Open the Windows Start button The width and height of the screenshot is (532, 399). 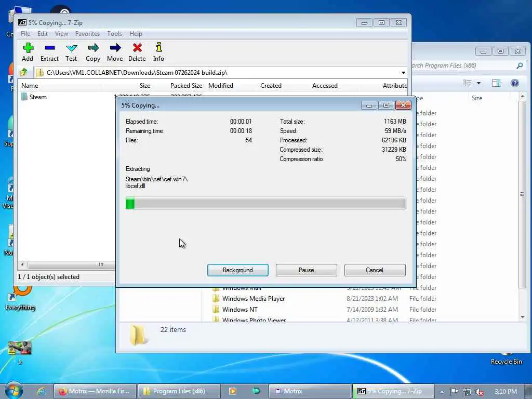(14, 391)
